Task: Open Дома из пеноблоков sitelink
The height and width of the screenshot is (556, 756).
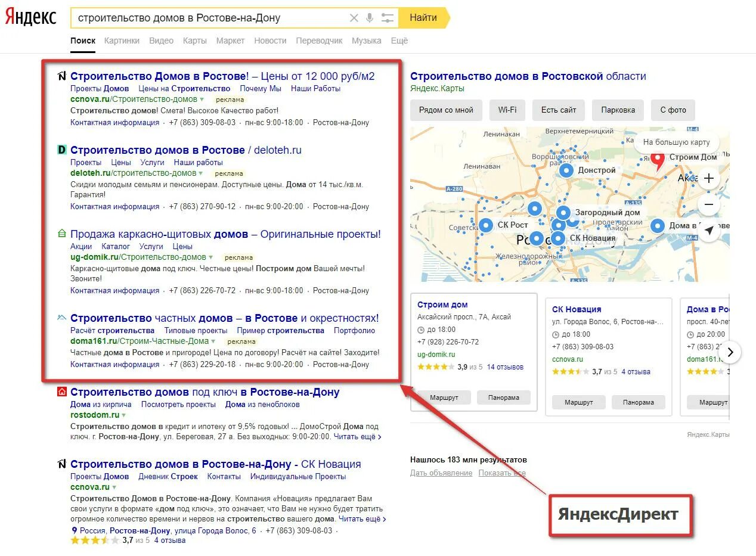Action: [x=262, y=405]
